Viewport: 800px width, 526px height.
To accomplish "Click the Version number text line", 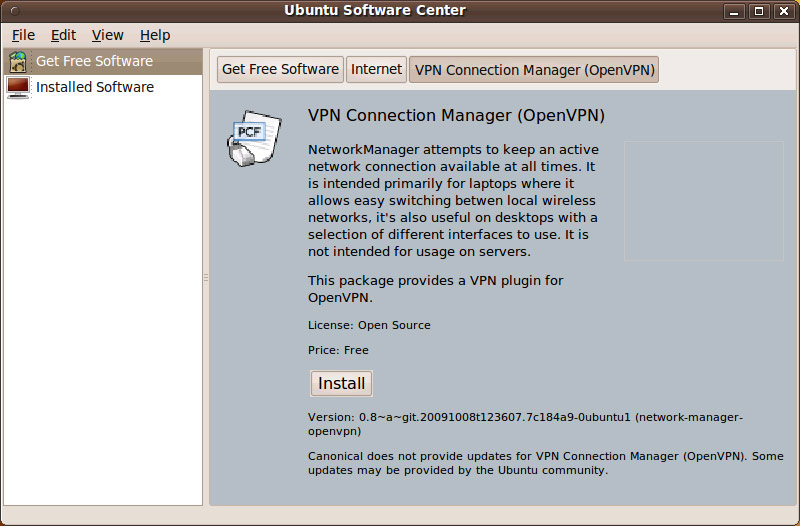I will click(x=525, y=424).
